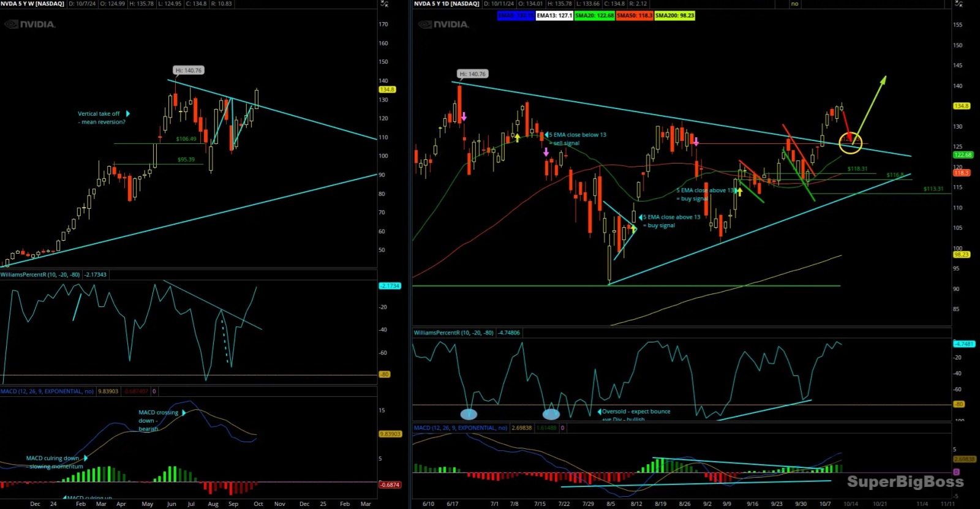
Task: Click the -2.17343 Williams value
Action: (95, 274)
